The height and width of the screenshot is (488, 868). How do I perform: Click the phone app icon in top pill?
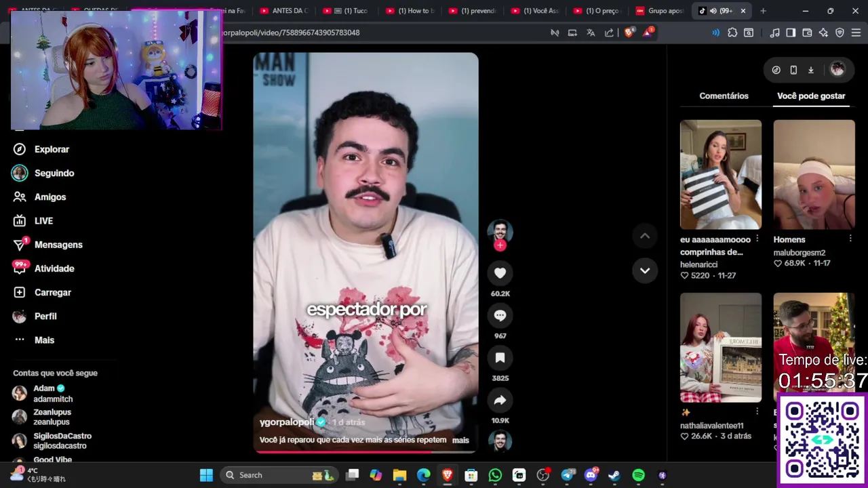[793, 70]
